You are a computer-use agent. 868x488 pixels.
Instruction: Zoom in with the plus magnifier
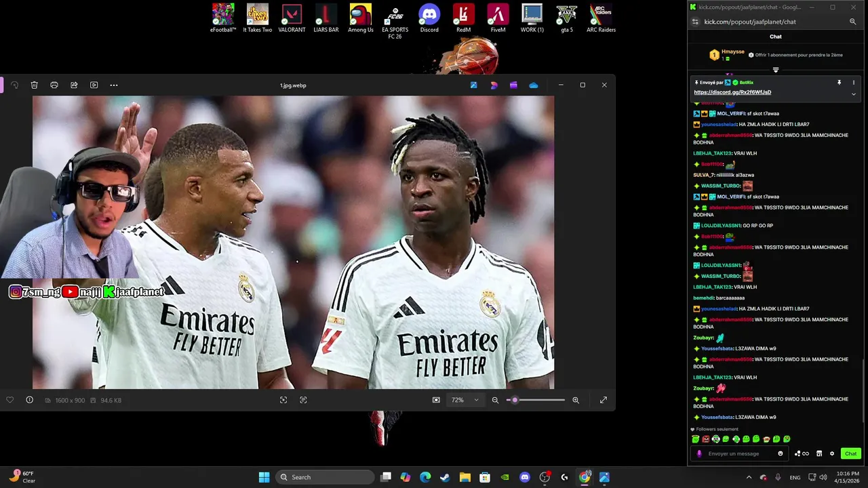[x=576, y=400]
